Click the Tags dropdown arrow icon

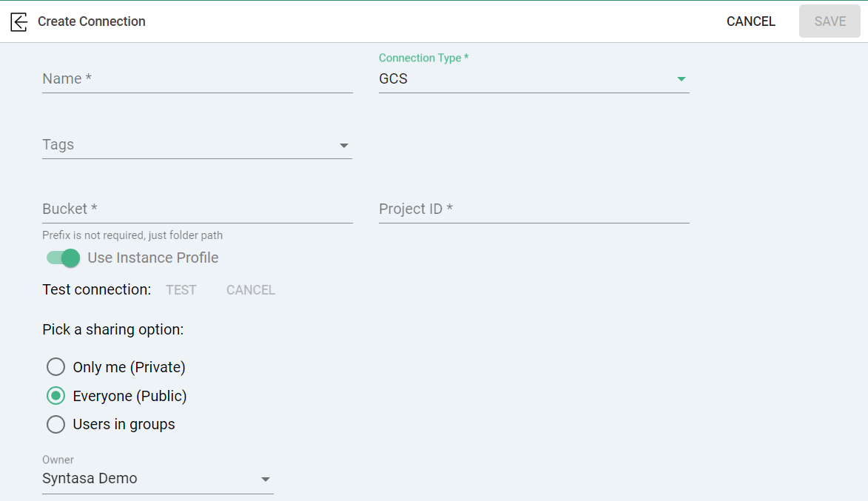pos(344,146)
